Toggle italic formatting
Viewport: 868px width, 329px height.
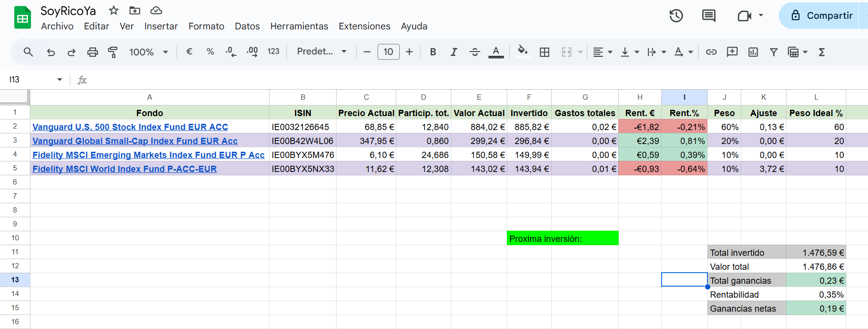[454, 52]
